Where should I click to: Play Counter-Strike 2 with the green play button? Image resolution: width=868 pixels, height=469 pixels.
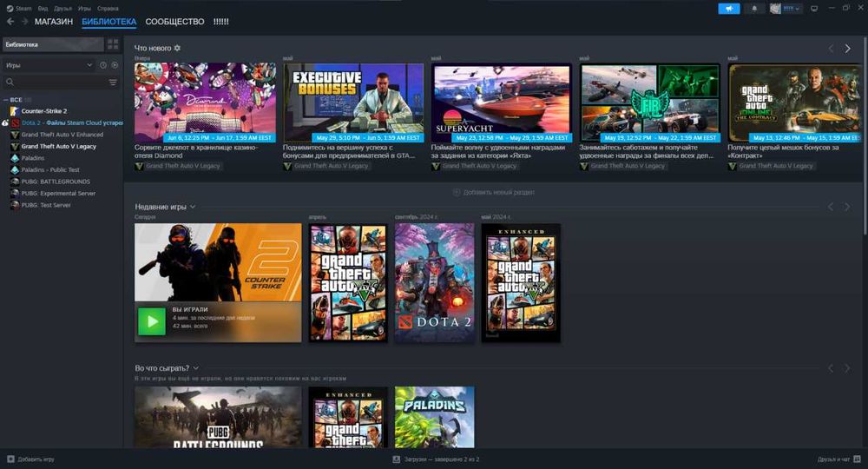click(x=152, y=321)
